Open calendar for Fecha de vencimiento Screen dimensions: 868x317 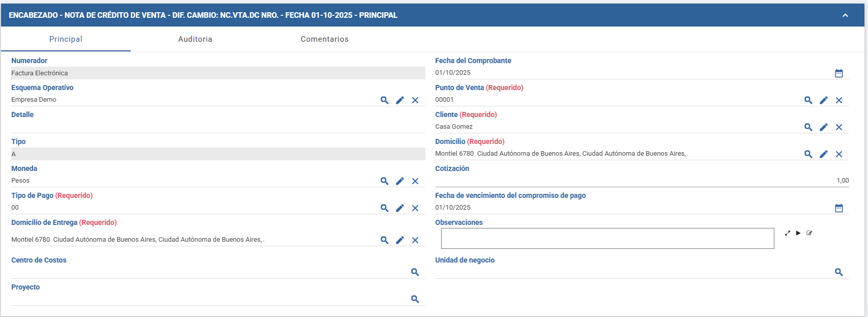[839, 208]
